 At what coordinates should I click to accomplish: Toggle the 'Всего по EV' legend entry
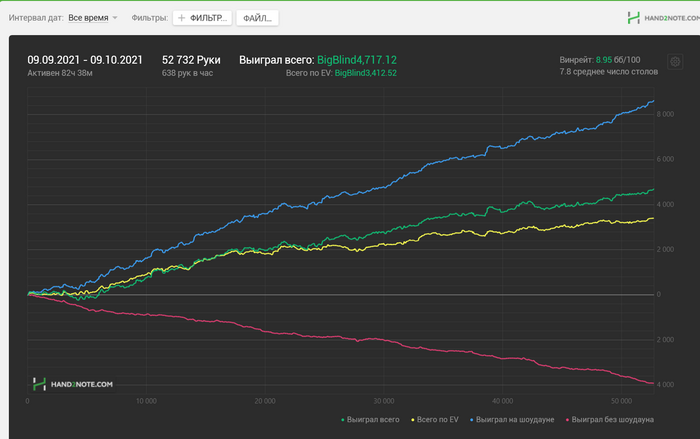pyautogui.click(x=435, y=419)
